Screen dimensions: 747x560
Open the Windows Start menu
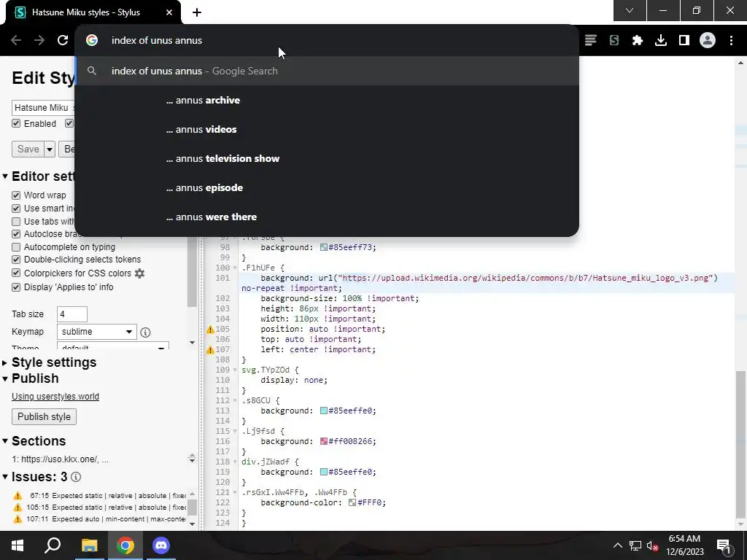click(18, 545)
